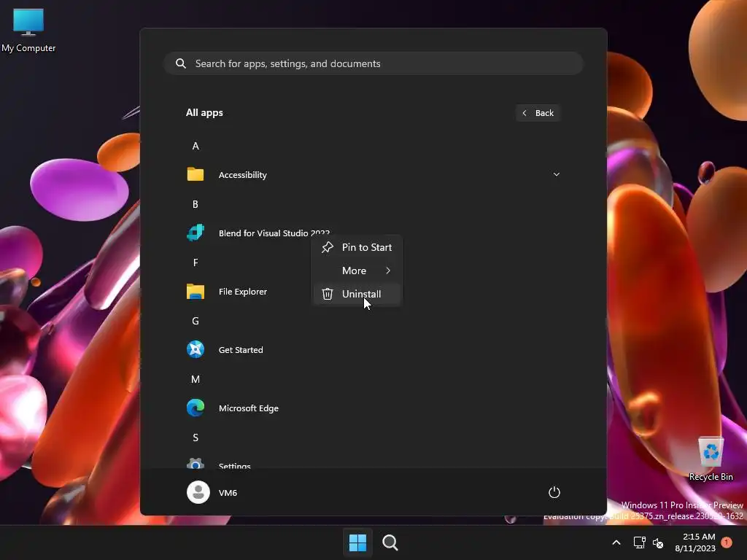Image resolution: width=747 pixels, height=560 pixels.
Task: Open Microsoft Edge via its icon
Action: 196,408
